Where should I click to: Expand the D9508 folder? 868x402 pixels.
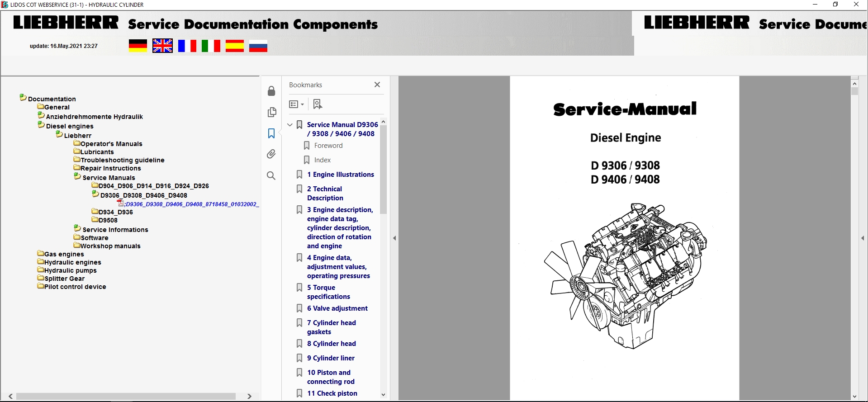[x=95, y=220]
